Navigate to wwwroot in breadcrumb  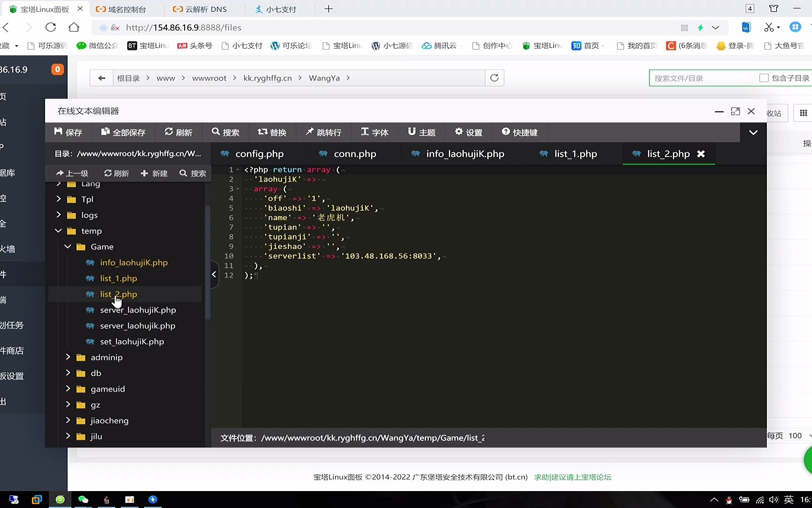click(x=209, y=78)
